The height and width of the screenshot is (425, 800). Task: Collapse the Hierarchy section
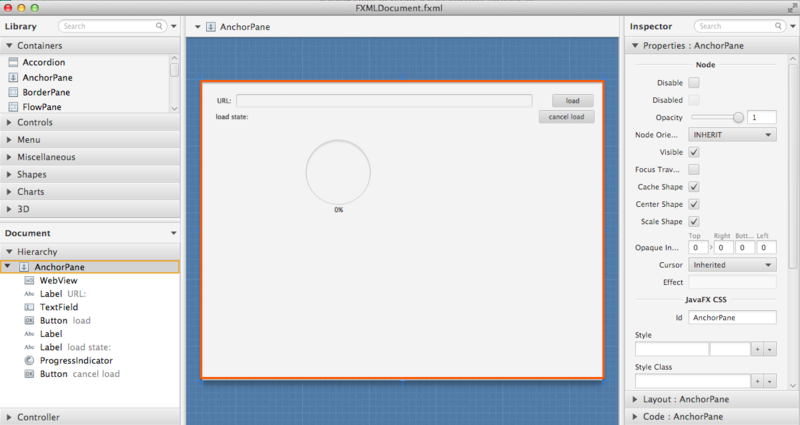coord(9,252)
